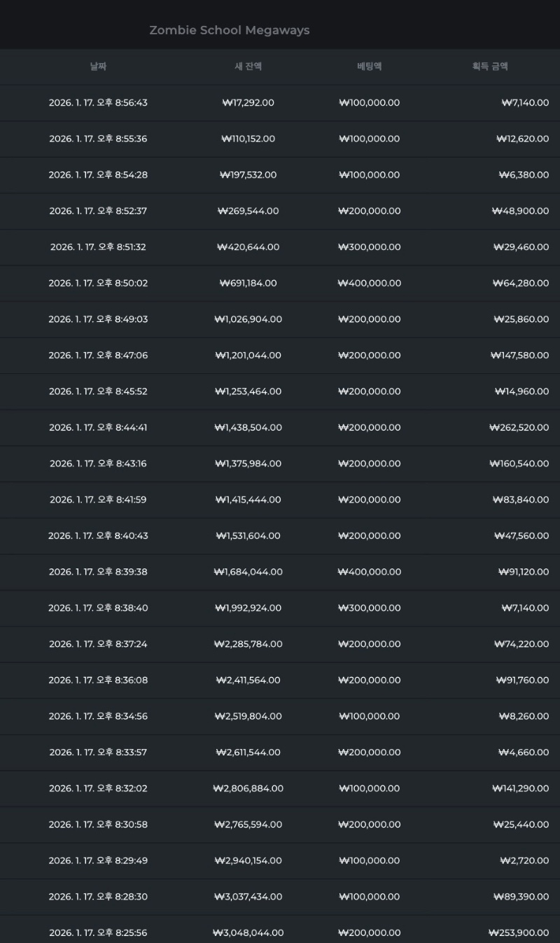Open the row timestamped 오후 8:54:28
This screenshot has height=943, width=560.
[98, 175]
